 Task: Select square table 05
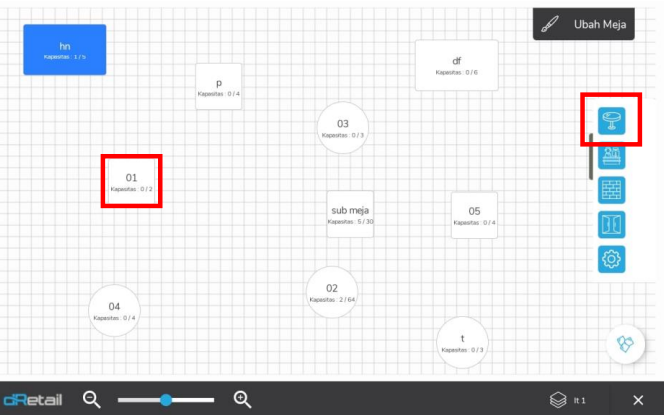click(x=474, y=215)
